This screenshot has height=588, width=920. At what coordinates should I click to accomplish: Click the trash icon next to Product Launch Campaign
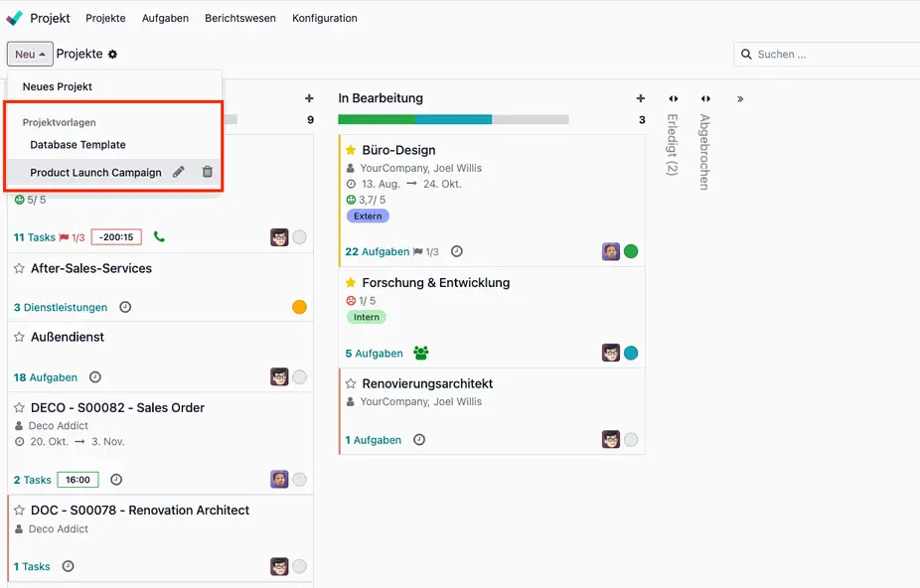(x=208, y=171)
